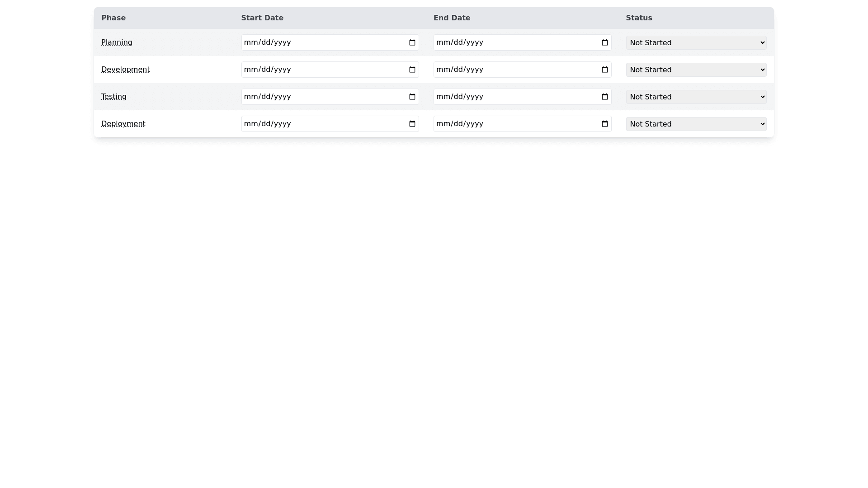Viewport: 868px width, 488px height.
Task: Expand the Planning status dropdown
Action: coord(696,42)
